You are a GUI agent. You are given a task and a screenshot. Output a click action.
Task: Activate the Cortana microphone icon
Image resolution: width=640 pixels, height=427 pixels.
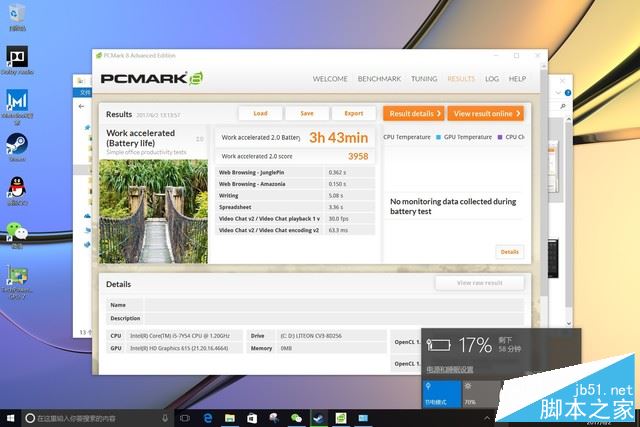[165, 418]
